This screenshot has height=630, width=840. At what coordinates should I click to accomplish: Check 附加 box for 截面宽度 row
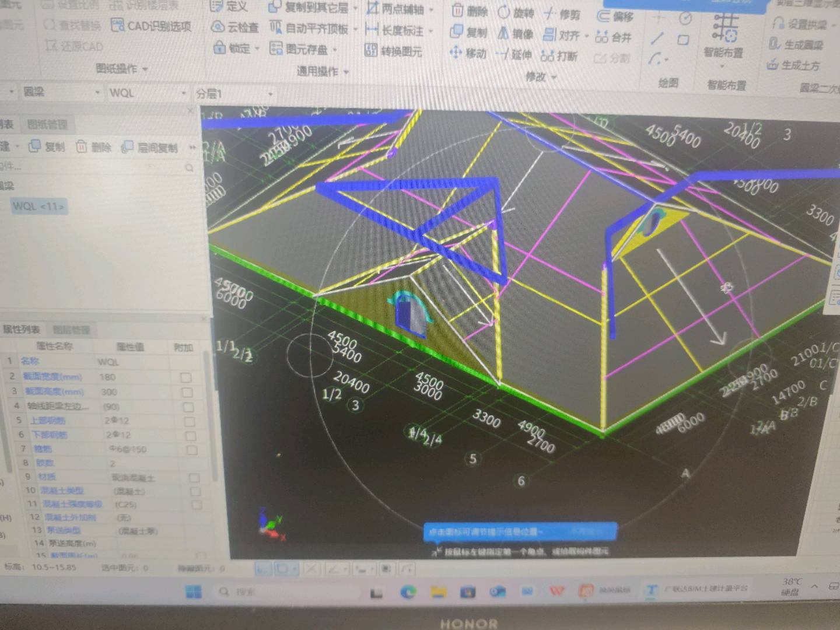tap(186, 378)
